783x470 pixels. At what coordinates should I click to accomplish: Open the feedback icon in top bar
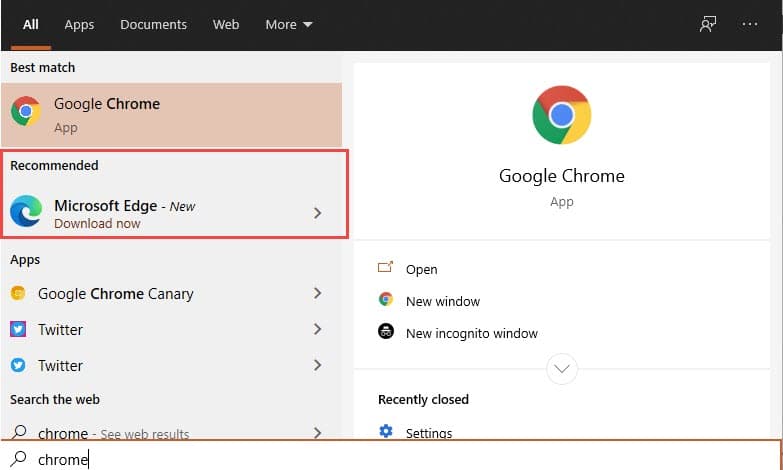[x=708, y=24]
